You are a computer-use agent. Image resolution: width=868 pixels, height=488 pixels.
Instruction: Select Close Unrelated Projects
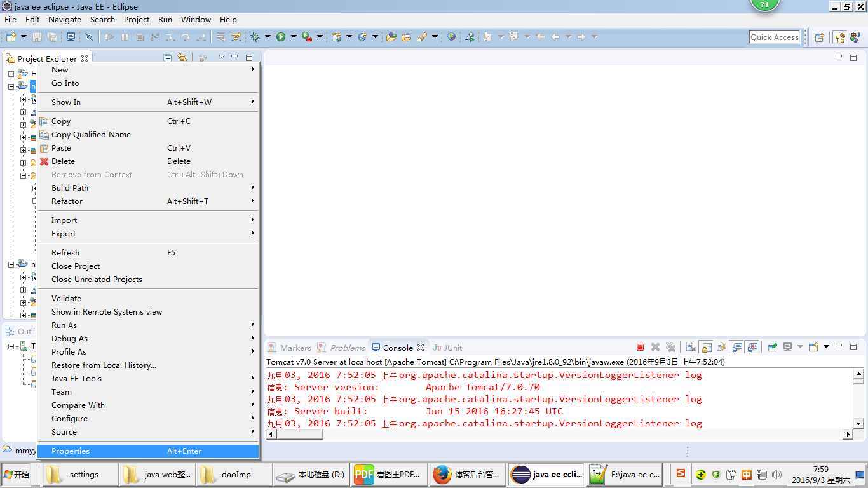click(148, 280)
